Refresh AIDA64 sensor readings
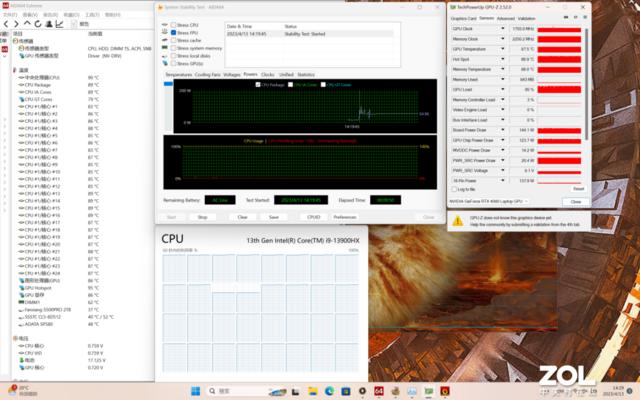The image size is (640, 400). [38, 24]
